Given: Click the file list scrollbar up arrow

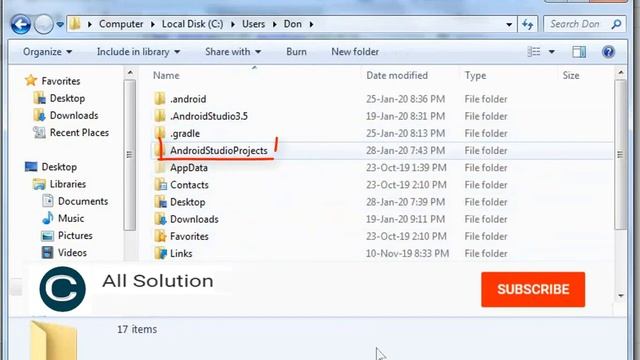Looking at the screenshot, I should 620,73.
